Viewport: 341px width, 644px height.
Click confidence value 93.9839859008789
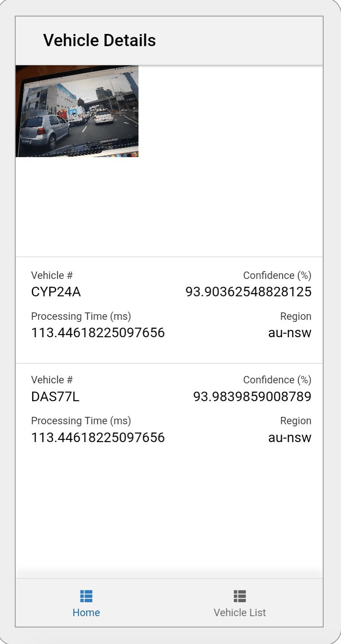[252, 396]
